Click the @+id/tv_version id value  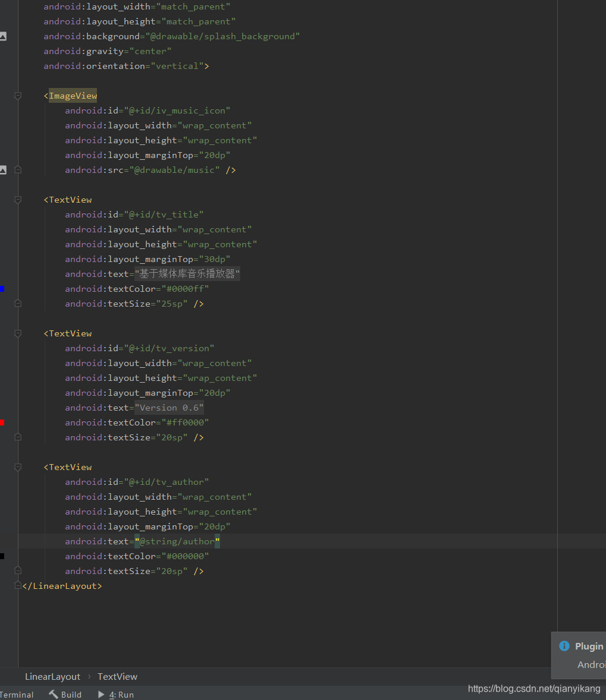(x=169, y=348)
